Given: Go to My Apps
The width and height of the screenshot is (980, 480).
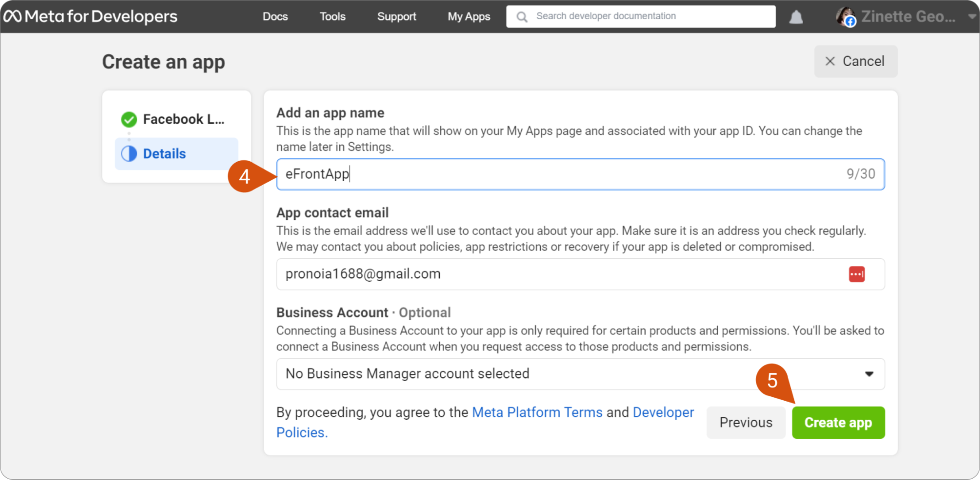Looking at the screenshot, I should 469,17.
